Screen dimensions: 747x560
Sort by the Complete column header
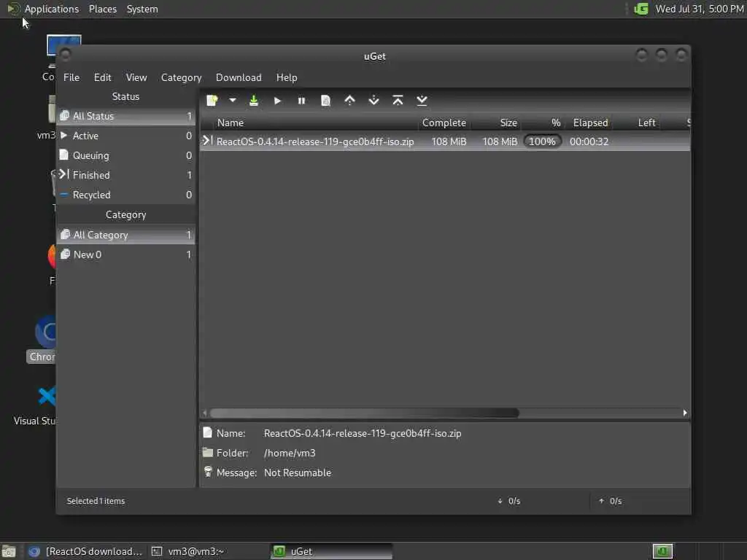pos(444,122)
